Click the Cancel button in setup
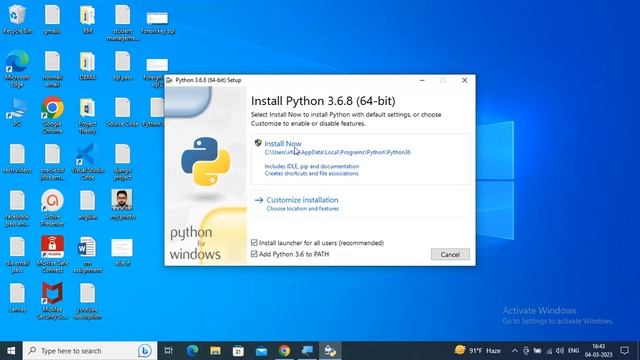 (450, 254)
